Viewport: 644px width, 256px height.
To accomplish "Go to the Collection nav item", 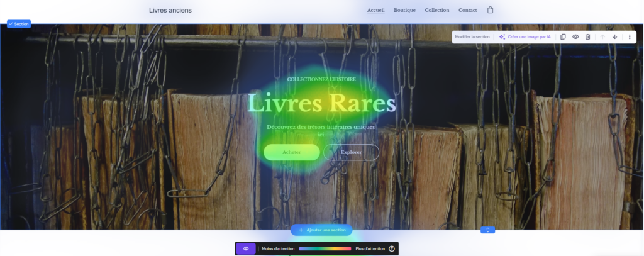I will coord(437,10).
